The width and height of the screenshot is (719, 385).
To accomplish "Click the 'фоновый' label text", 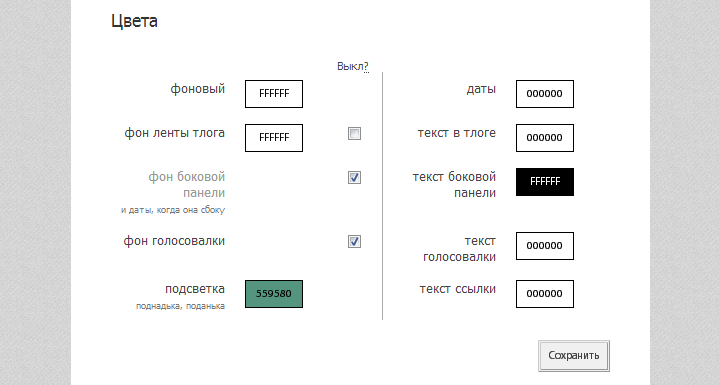I will [x=198, y=89].
